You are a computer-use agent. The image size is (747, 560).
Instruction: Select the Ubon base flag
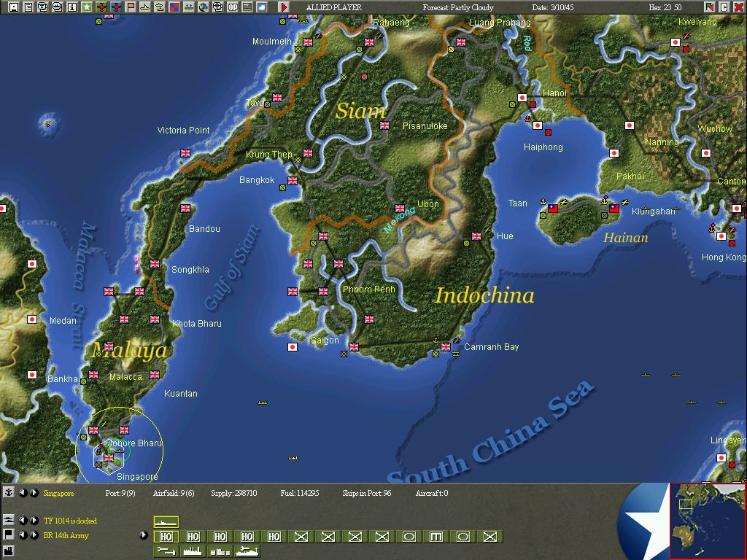(x=400, y=208)
